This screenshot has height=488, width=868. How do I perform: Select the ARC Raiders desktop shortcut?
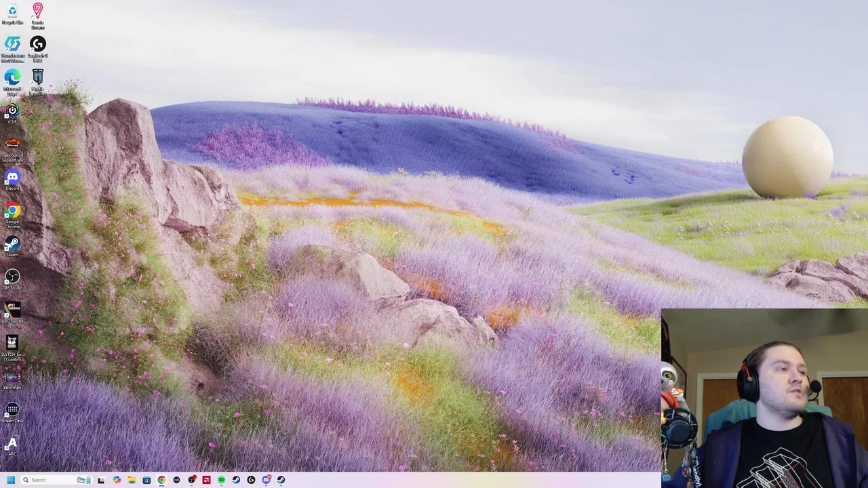(x=12, y=312)
